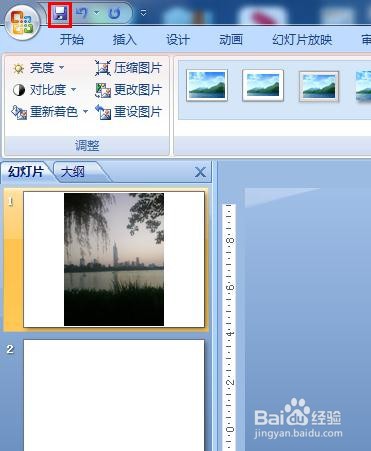The width and height of the screenshot is (371, 451).
Task: Expand the 亮度 dropdown arrow
Action: (62, 68)
